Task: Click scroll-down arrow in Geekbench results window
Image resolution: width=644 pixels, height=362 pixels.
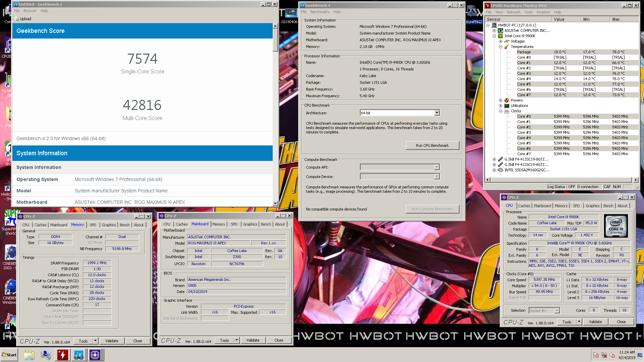Action: click(275, 203)
